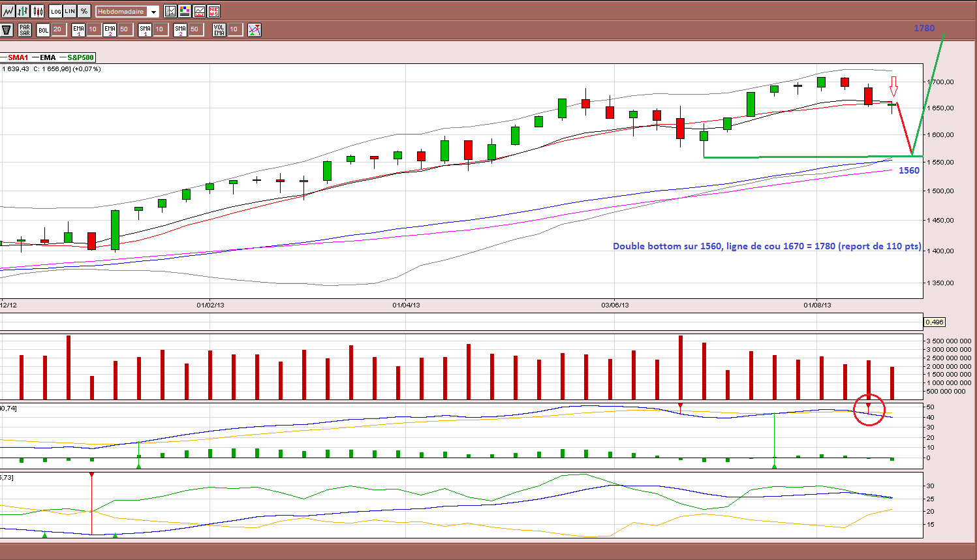Image resolution: width=977 pixels, height=560 pixels.
Task: Toggle the SMA 1 indicator
Action: click(x=145, y=30)
